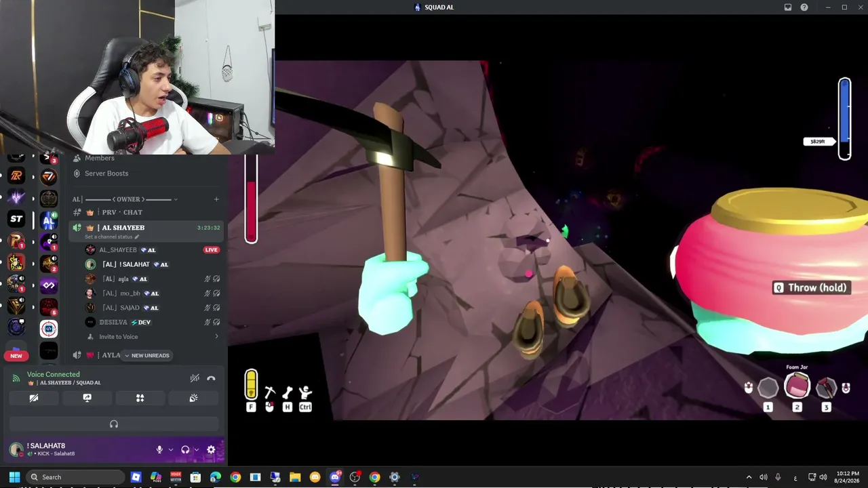Open headphone output options dropdown
This screenshot has height=488, width=868.
click(x=197, y=449)
